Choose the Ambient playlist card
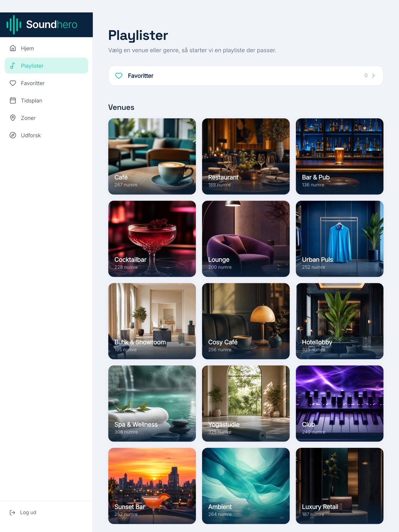This screenshot has height=532, width=399. [x=246, y=486]
